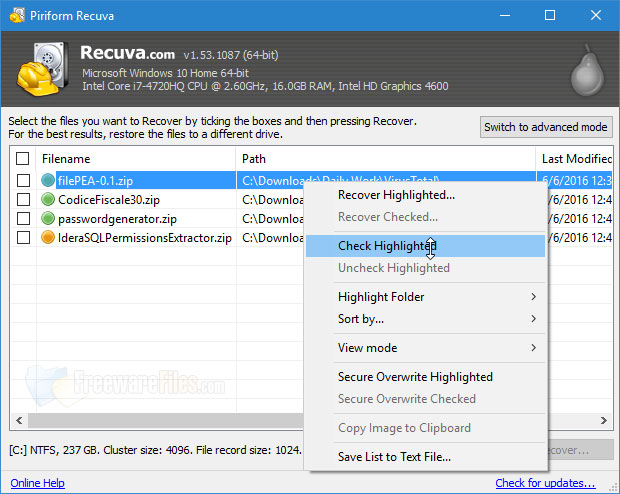Tick the checkbox for passwordgenerator.zip
620x494 pixels.
(x=23, y=218)
